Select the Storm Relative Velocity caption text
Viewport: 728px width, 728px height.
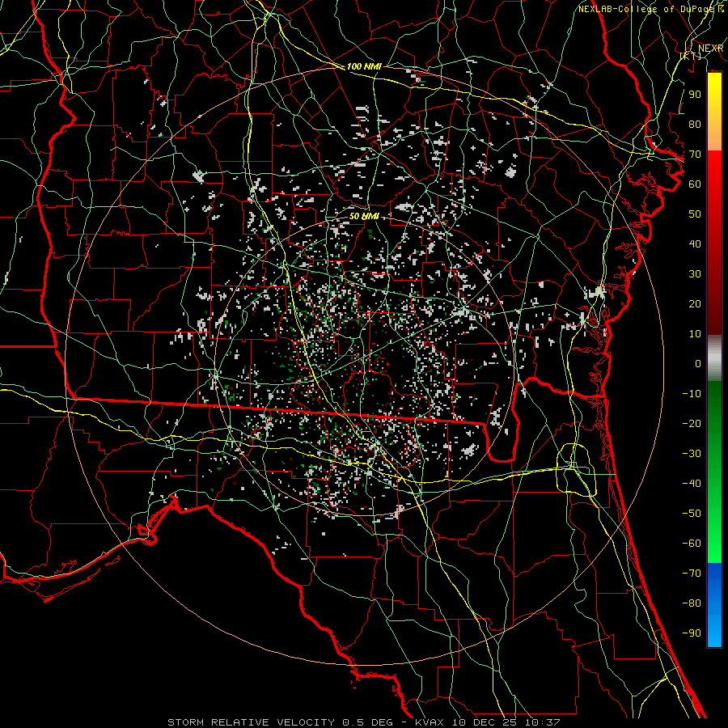(x=363, y=722)
